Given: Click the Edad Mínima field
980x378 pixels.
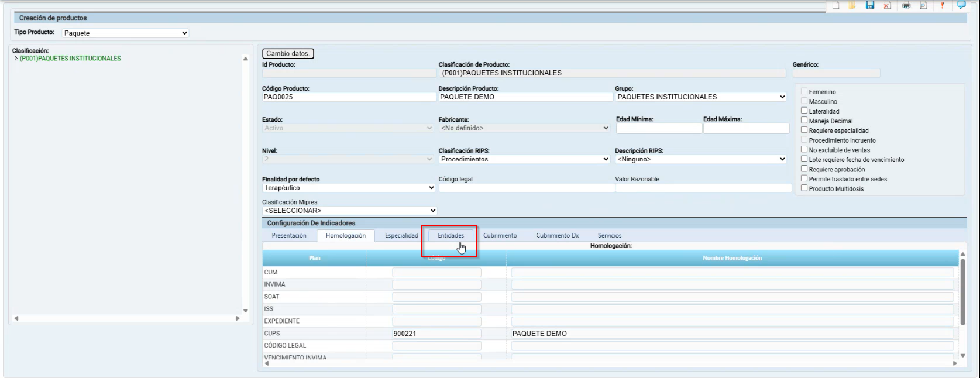Looking at the screenshot, I should (659, 128).
